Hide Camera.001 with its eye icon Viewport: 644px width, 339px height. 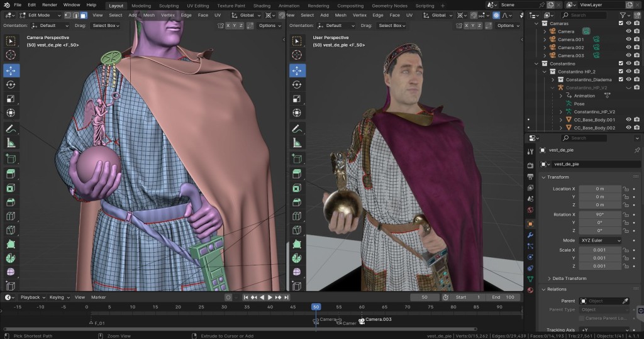pyautogui.click(x=628, y=39)
